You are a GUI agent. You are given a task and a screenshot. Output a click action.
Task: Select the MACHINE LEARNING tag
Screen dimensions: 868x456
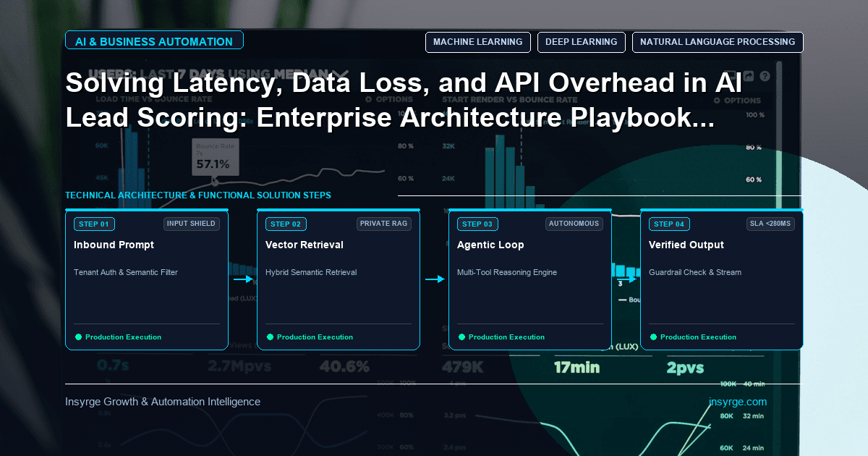click(477, 42)
